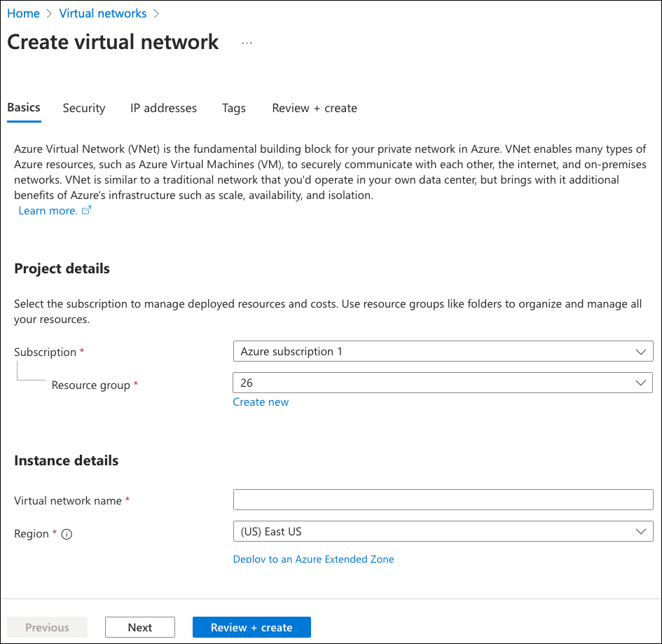The image size is (662, 644).
Task: Click Create new resource group link
Action: pos(261,402)
